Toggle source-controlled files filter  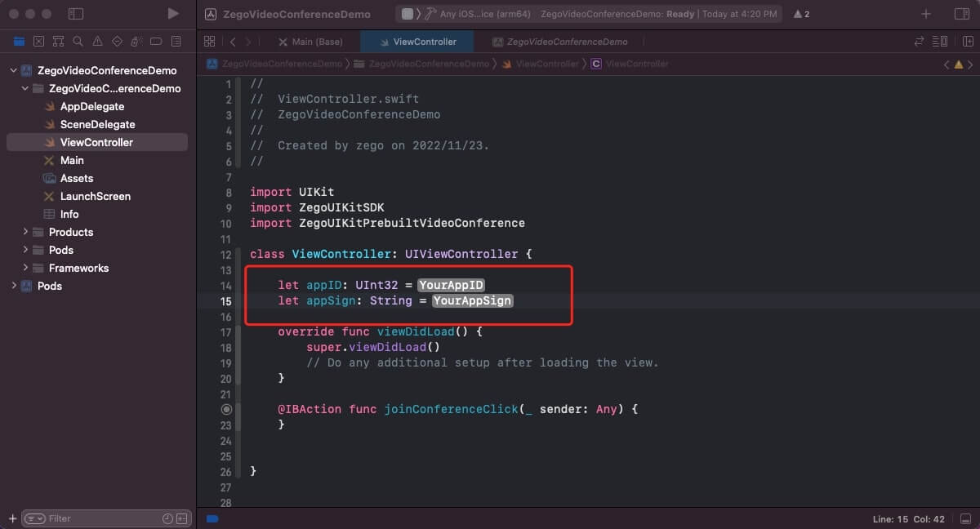pos(182,518)
